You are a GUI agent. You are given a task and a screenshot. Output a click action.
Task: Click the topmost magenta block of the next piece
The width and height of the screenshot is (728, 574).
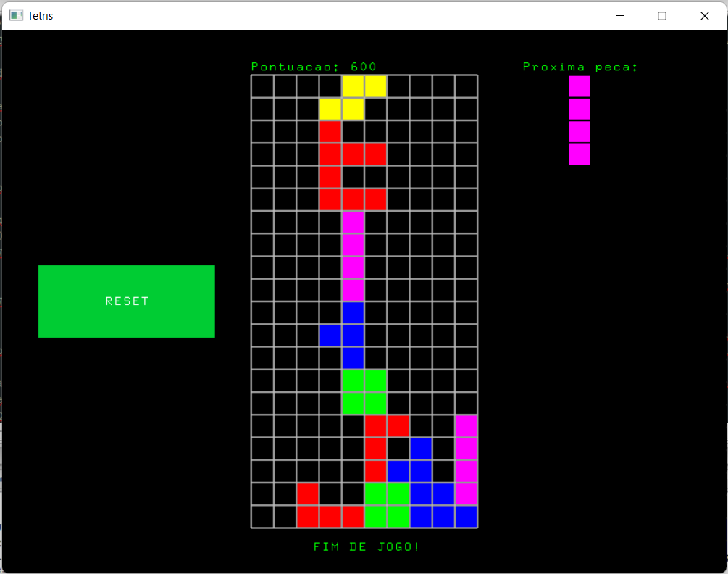click(x=579, y=86)
